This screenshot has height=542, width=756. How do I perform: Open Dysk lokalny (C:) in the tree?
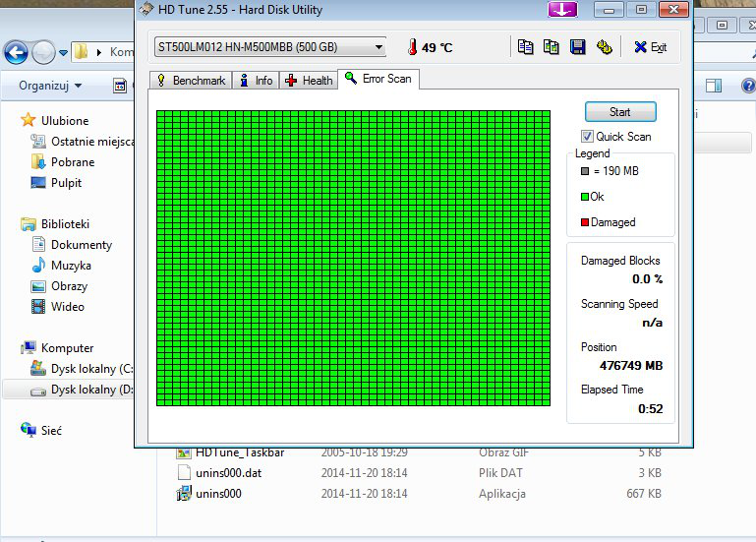91,369
